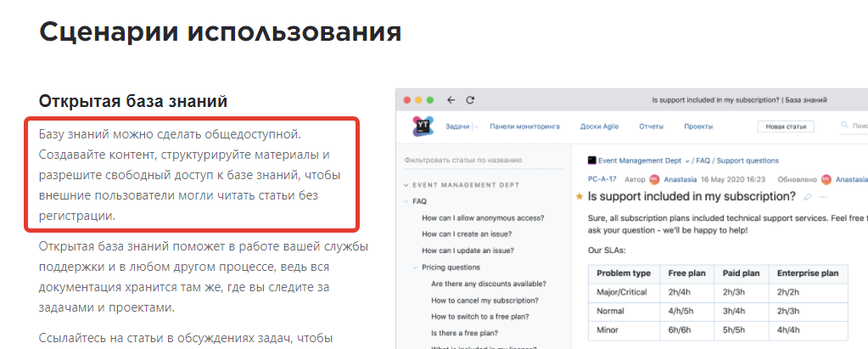Click the search magnifier icon

tap(845, 127)
